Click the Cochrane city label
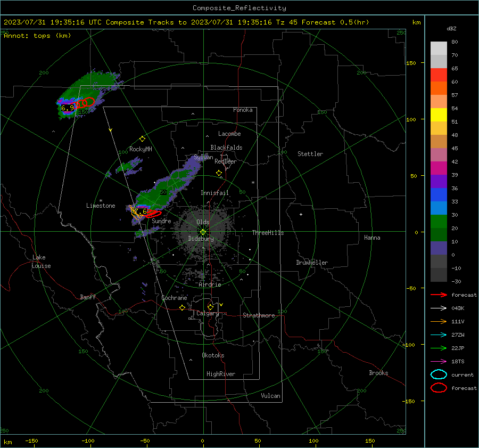This screenshot has height=448, width=479. [174, 298]
